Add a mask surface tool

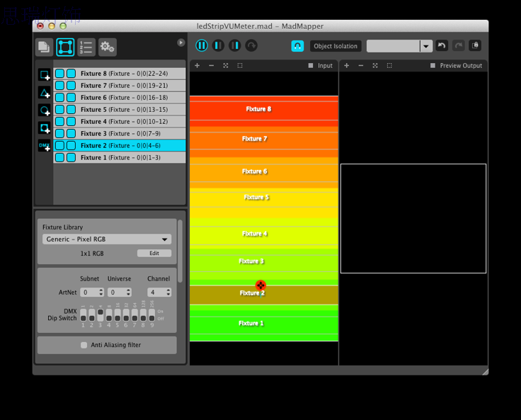(44, 127)
